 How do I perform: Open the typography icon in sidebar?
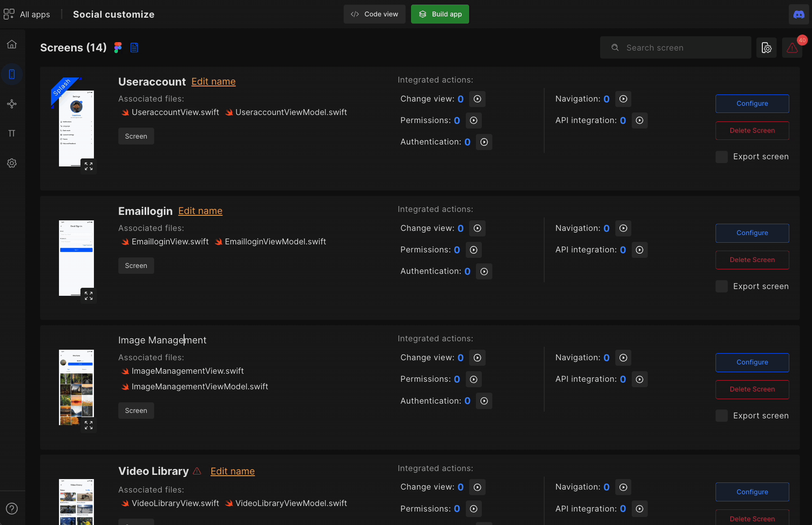pos(12,133)
